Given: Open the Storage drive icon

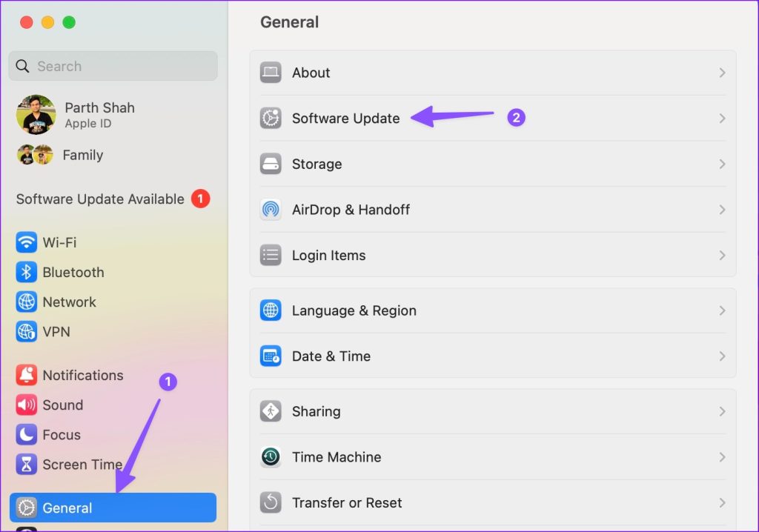Looking at the screenshot, I should (x=271, y=164).
